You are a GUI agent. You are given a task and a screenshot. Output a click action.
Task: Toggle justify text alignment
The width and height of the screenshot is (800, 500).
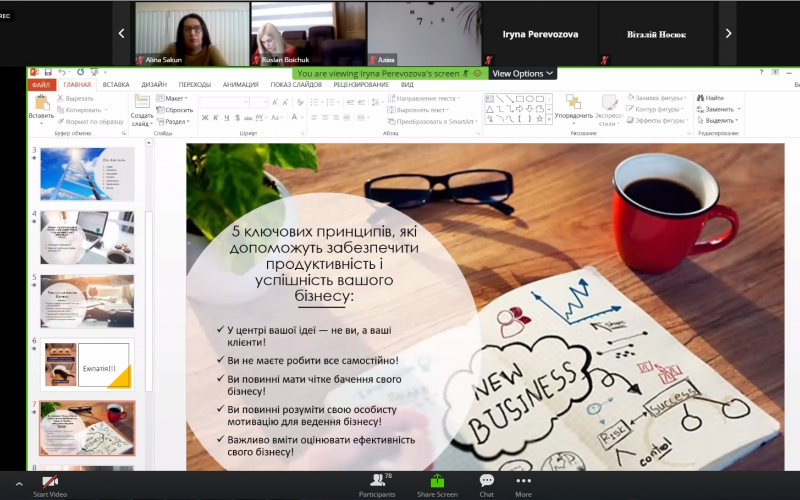click(x=346, y=118)
